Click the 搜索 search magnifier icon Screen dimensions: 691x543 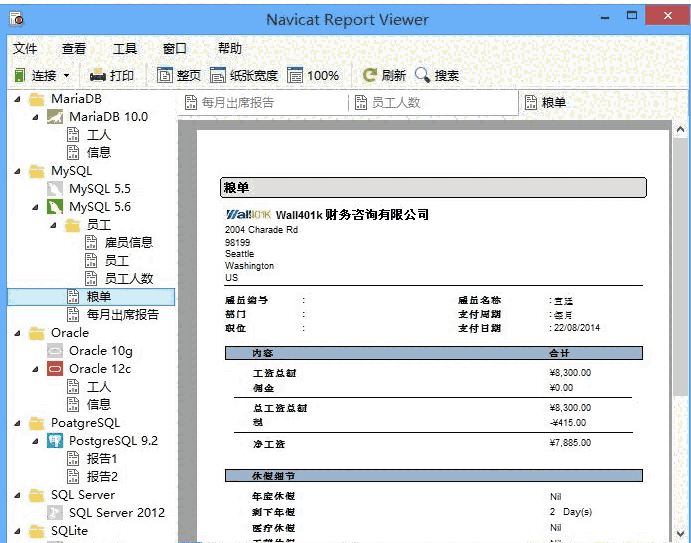422,75
